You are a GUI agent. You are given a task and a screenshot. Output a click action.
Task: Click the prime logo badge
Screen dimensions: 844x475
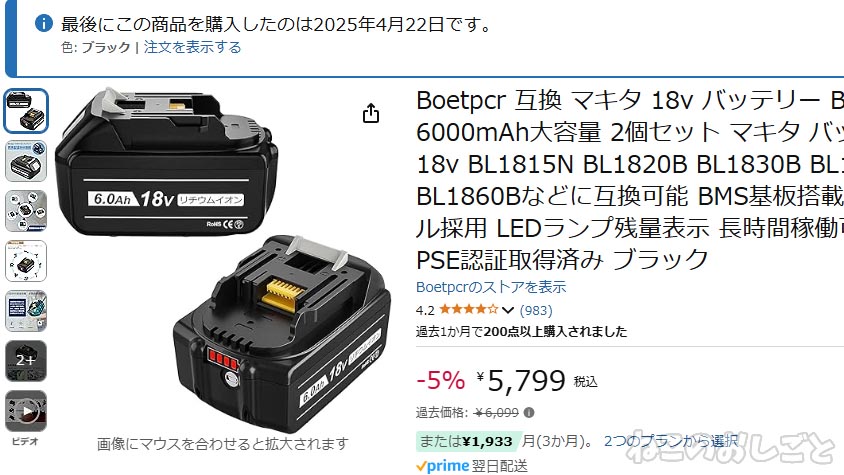coord(442,466)
